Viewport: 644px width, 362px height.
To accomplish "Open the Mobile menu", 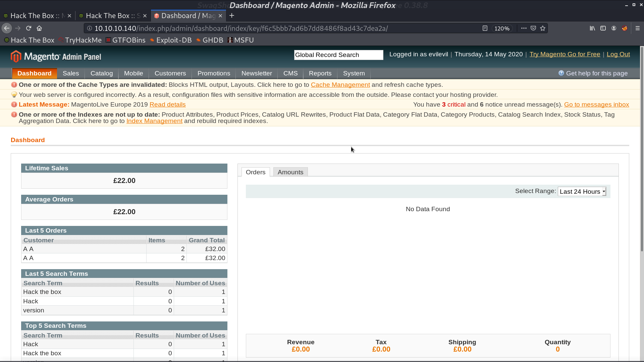I will pyautogui.click(x=133, y=73).
